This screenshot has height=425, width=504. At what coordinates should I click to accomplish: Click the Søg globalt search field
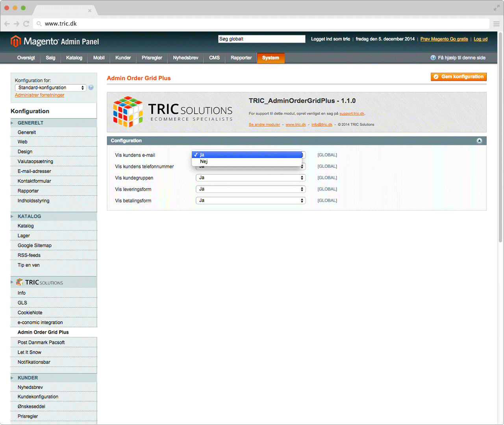[x=261, y=39]
